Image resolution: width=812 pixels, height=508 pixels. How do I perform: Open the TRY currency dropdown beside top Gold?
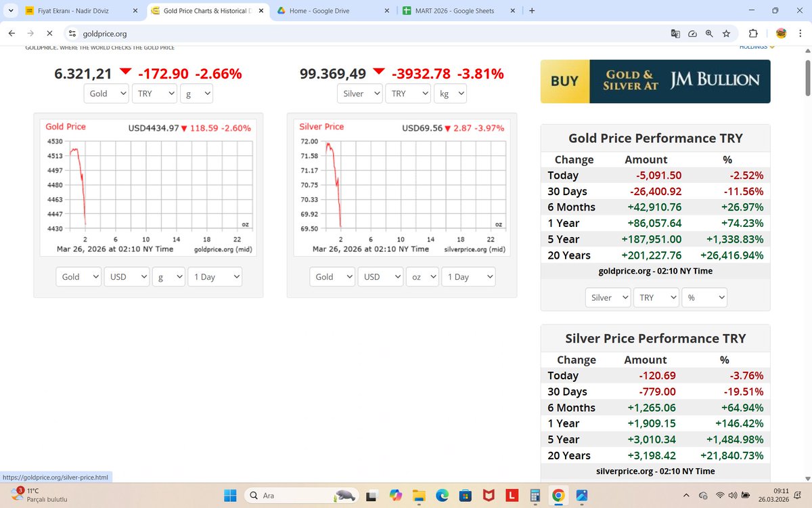coord(154,93)
